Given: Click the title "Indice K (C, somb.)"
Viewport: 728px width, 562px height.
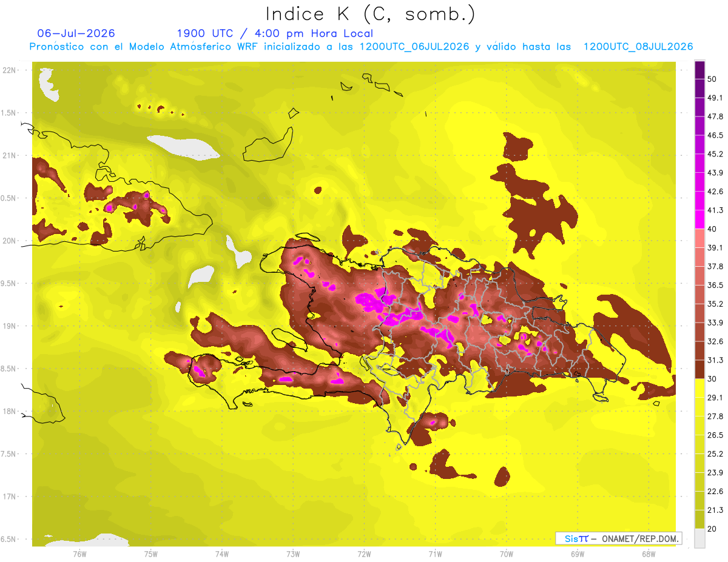Looking at the screenshot, I should (x=370, y=15).
